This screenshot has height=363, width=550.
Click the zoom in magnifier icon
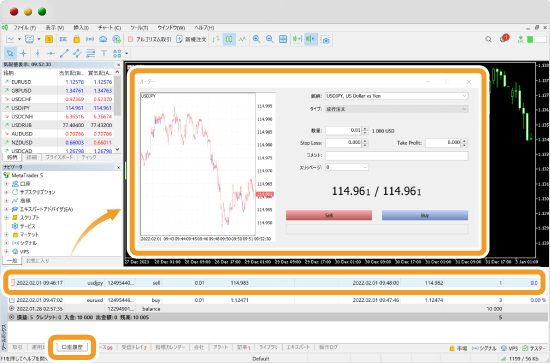click(256, 39)
